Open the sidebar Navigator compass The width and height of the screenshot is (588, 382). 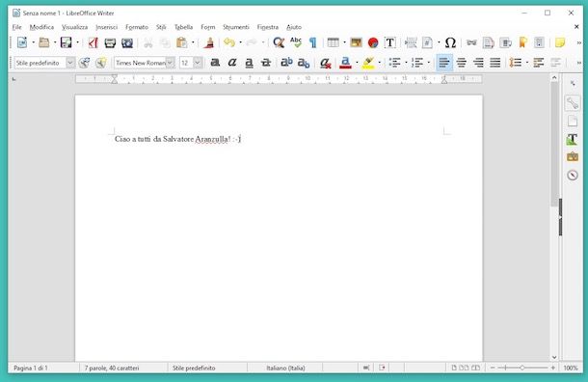[x=573, y=175]
